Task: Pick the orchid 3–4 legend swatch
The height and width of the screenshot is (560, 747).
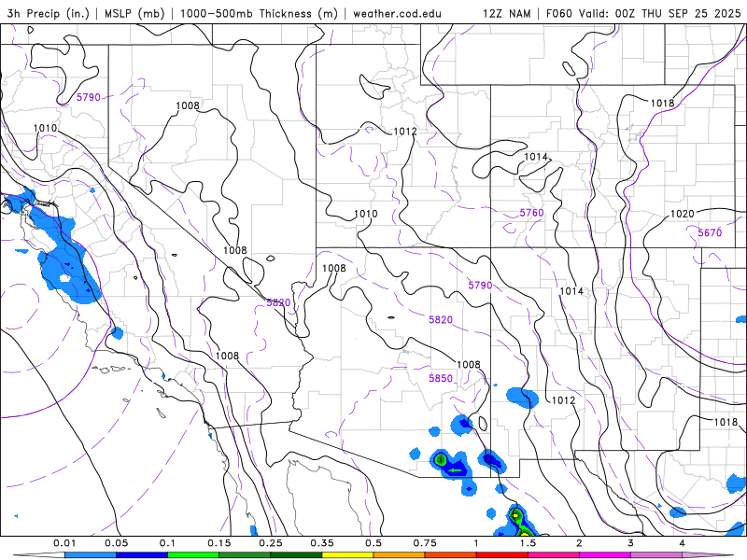Action: [x=656, y=555]
